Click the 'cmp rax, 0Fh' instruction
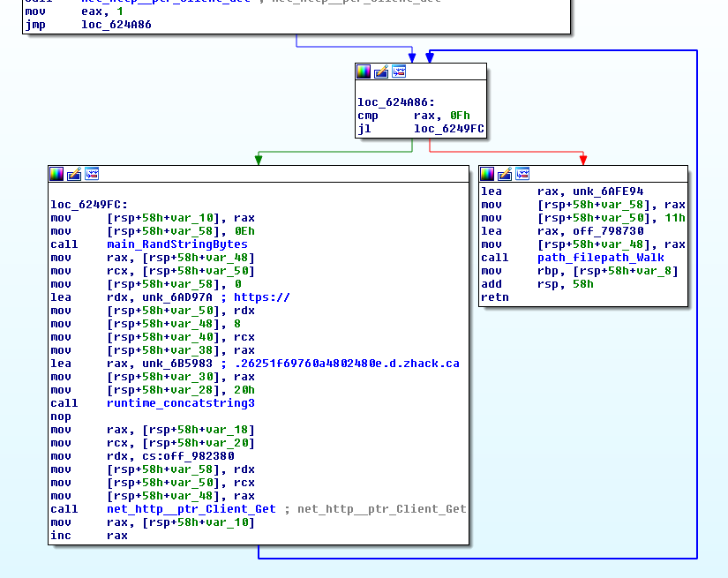The image size is (728, 578). (414, 115)
